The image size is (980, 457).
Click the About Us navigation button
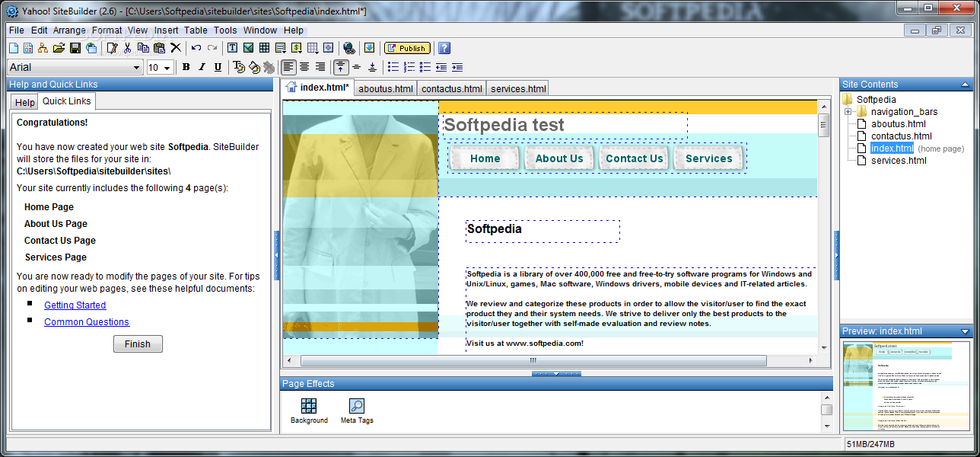pos(559,158)
